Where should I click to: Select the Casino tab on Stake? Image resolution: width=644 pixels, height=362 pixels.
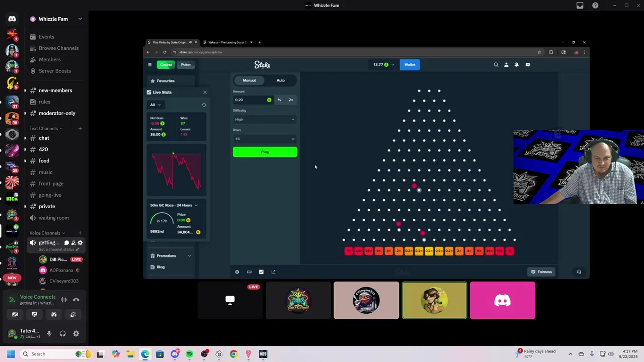click(166, 64)
